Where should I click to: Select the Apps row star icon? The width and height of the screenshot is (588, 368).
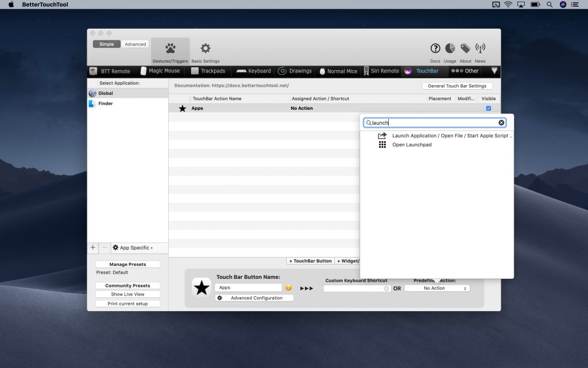182,108
